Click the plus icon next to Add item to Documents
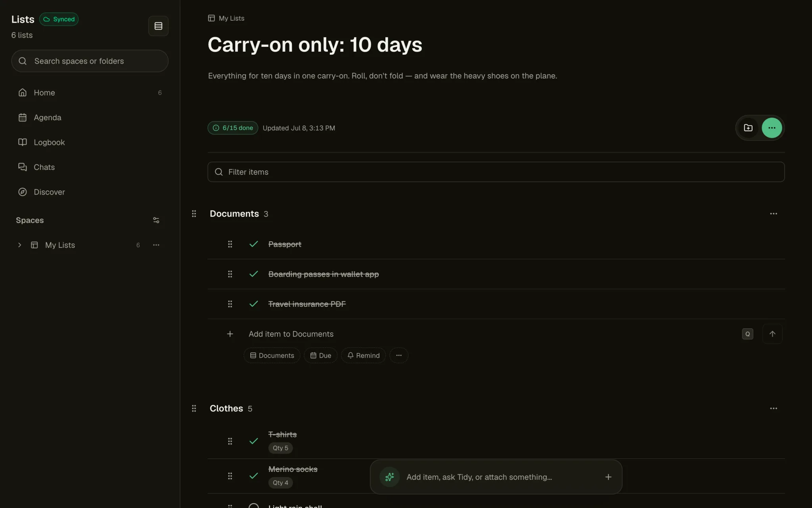This screenshot has width=812, height=508. click(230, 334)
